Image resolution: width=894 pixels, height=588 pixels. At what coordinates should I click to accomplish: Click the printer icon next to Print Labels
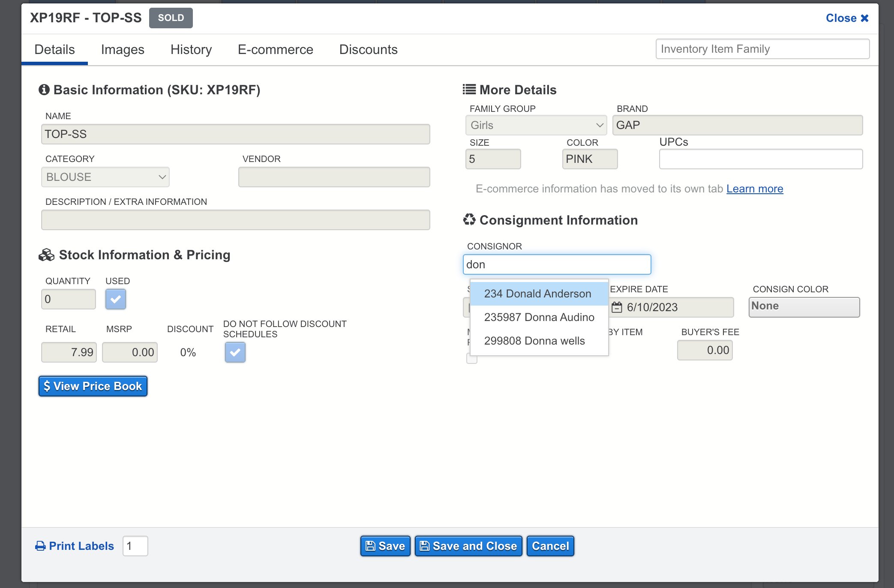tap(40, 546)
